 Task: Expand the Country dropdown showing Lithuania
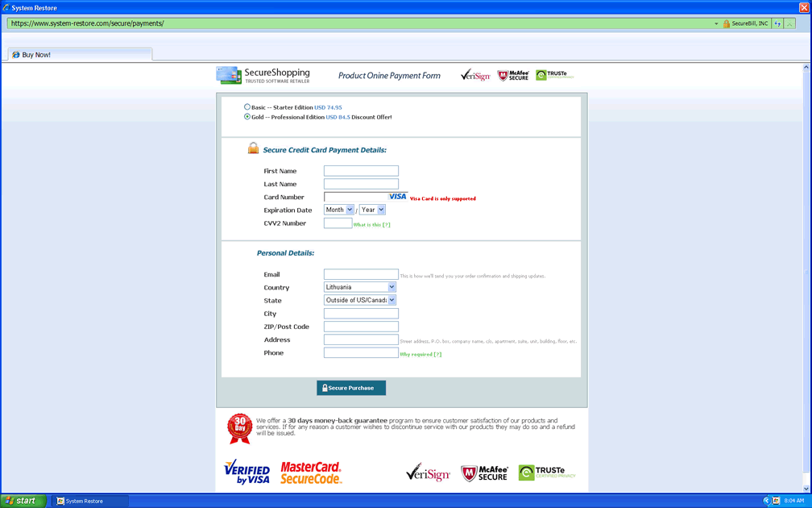(360, 287)
